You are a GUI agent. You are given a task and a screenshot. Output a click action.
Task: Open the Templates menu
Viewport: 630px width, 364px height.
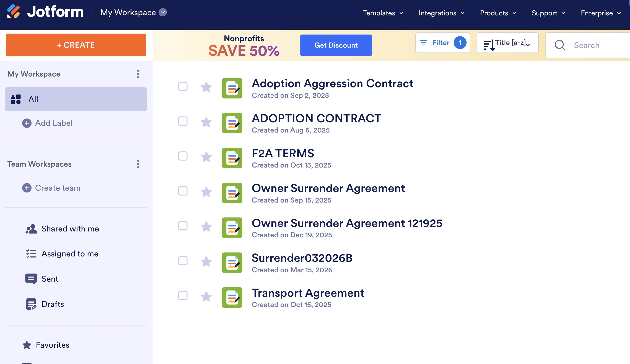pyautogui.click(x=382, y=13)
